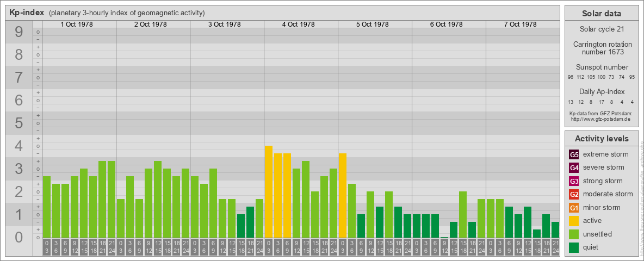This screenshot has width=644, height=261.
Task: Click the '21 24' time label under 7 Oct
Action: pos(555,247)
